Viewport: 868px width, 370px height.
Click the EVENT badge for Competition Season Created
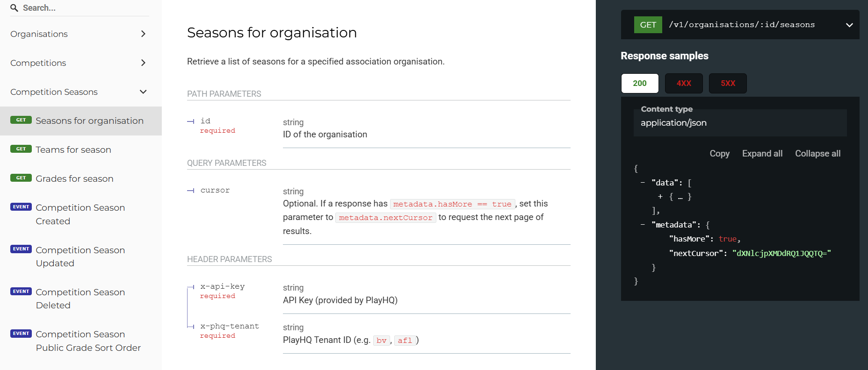click(x=21, y=207)
